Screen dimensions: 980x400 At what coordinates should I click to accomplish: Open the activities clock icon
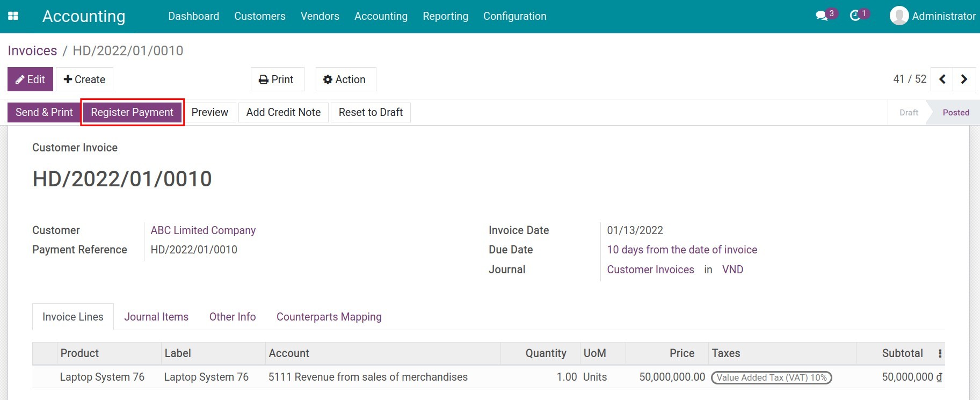point(855,16)
